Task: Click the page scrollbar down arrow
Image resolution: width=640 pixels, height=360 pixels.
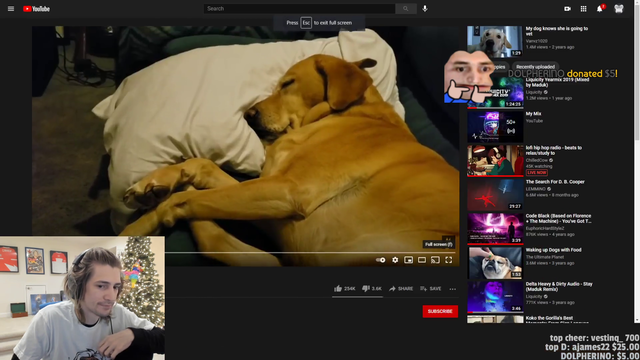Action: [x=637, y=320]
